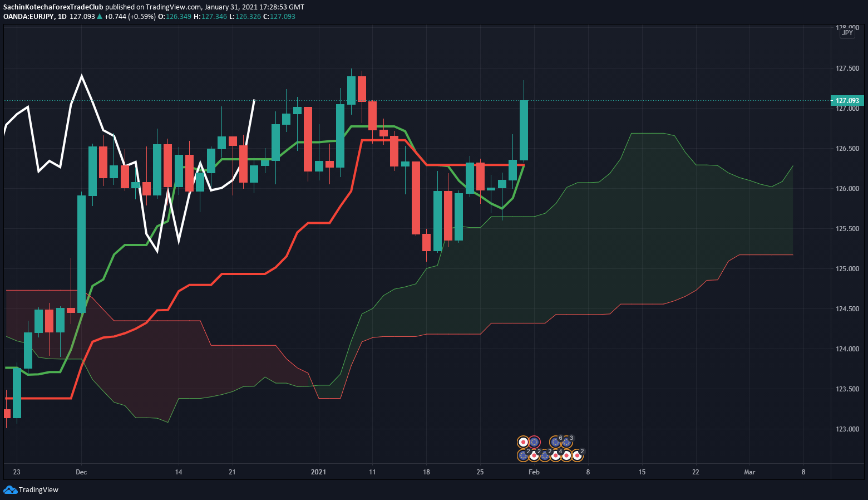Click the TradingView wordmark at bottom left
868x500 pixels.
click(38, 490)
